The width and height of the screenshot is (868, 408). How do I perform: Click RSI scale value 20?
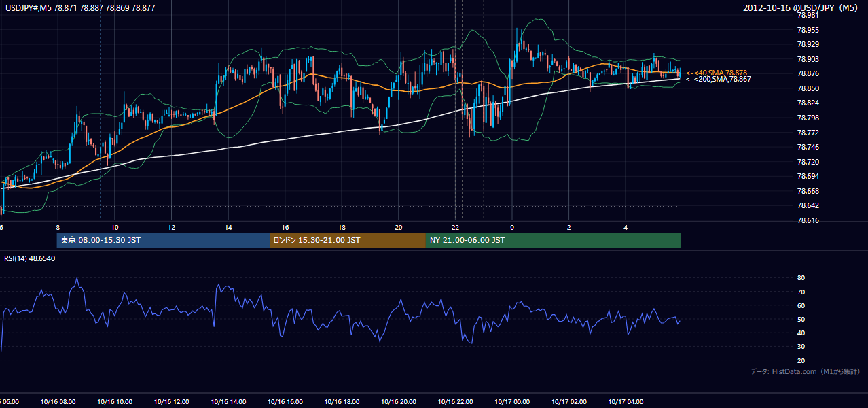pos(801,361)
